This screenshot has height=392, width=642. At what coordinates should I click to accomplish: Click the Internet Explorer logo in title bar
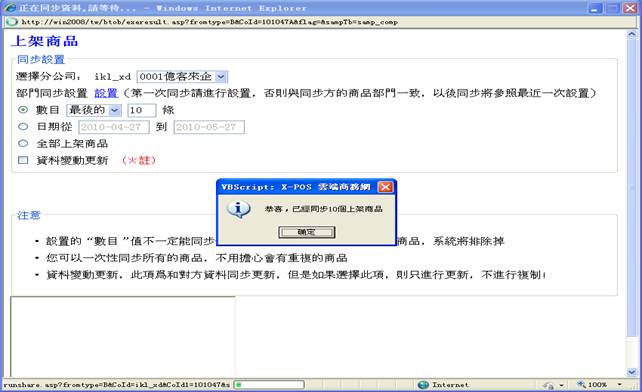[x=9, y=8]
